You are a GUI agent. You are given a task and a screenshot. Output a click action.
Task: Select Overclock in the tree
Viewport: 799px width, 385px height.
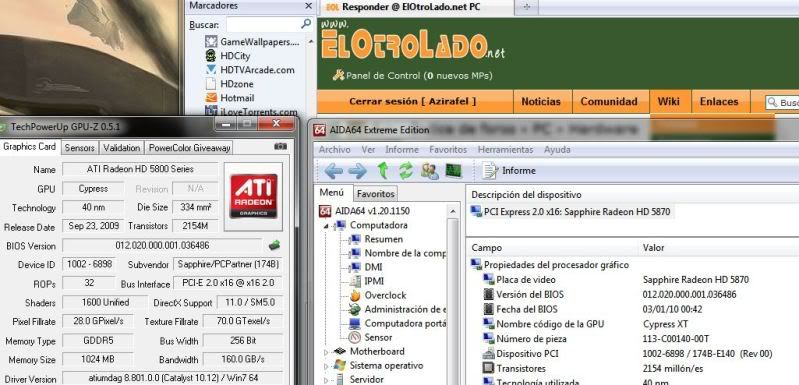coord(378,295)
